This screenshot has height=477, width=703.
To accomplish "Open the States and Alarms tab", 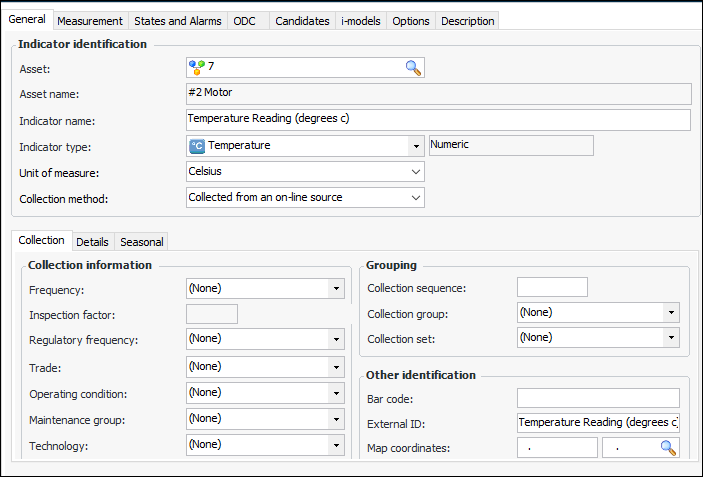I will click(177, 21).
